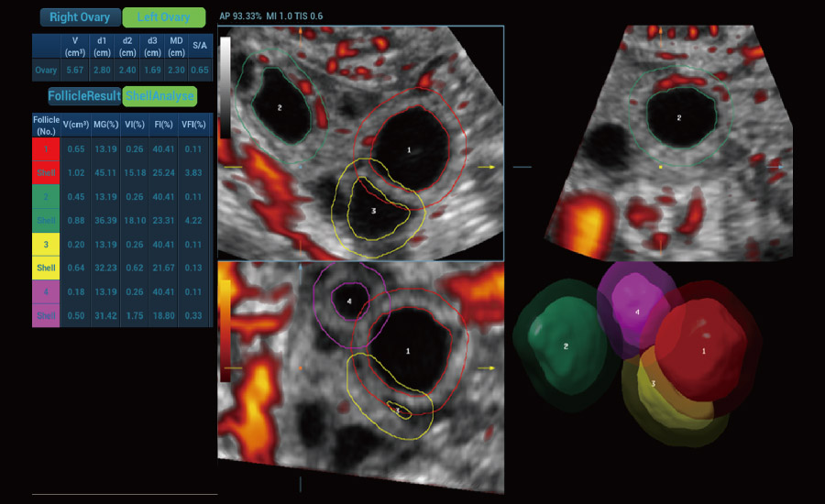The image size is (825, 504).
Task: Select follicle 2 in top-right ultrasound plane
Action: (678, 117)
